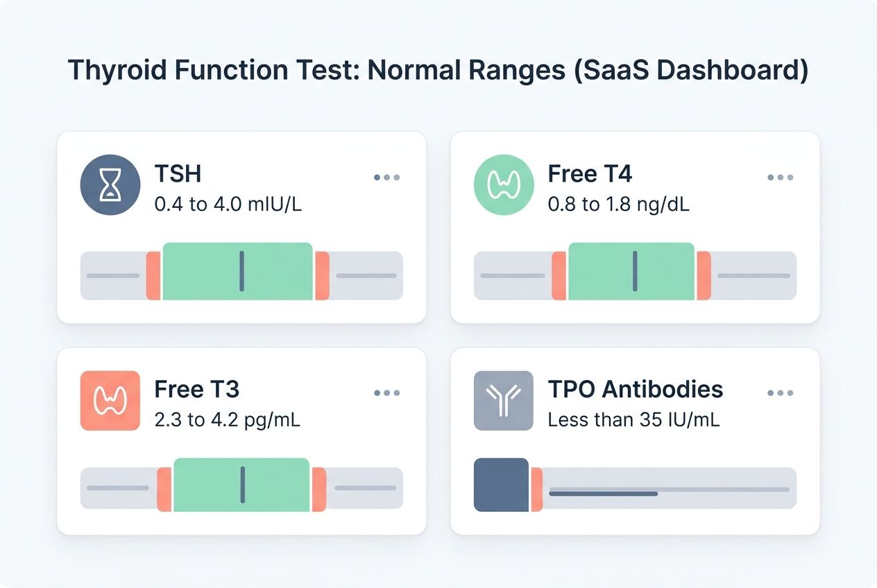This screenshot has width=877, height=588.
Task: Click the TSH value marker line
Action: click(241, 271)
